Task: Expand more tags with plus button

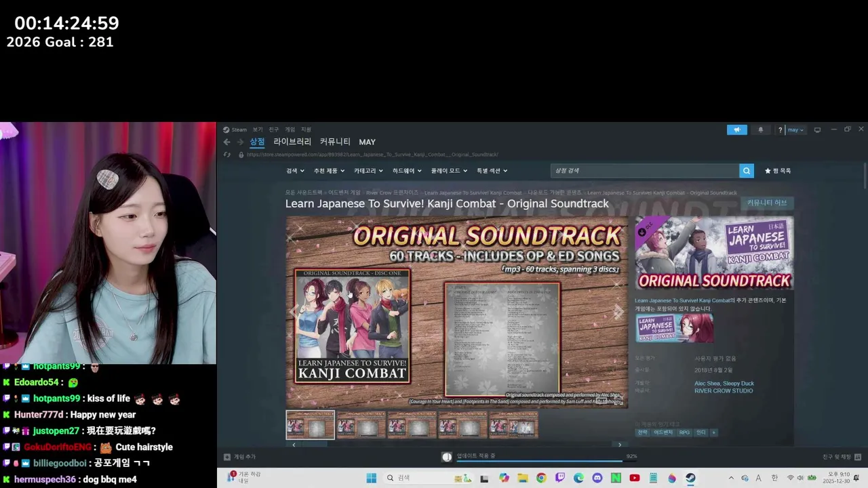Action: tap(713, 432)
